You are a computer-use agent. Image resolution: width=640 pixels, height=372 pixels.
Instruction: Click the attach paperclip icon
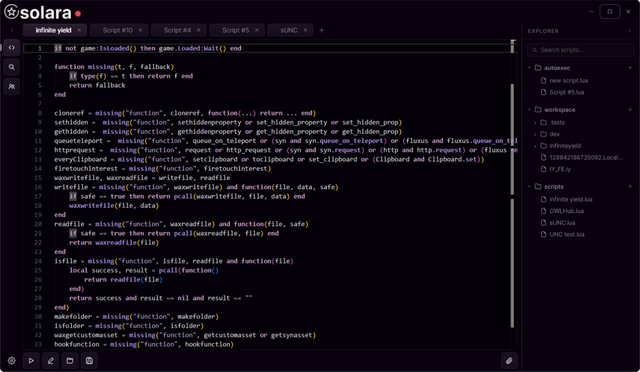[x=509, y=361]
